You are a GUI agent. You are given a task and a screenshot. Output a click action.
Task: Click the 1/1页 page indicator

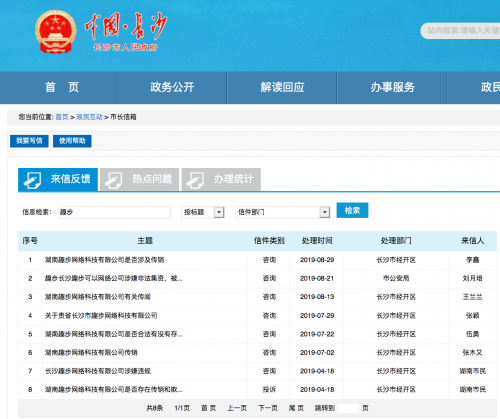182,408
